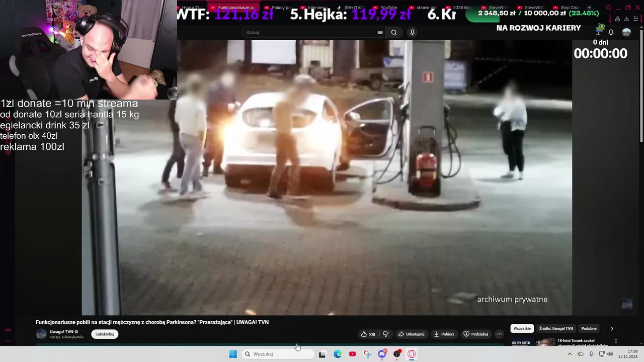
Task: Switch to Funkcjonariusze browser tab
Action: click(x=233, y=8)
